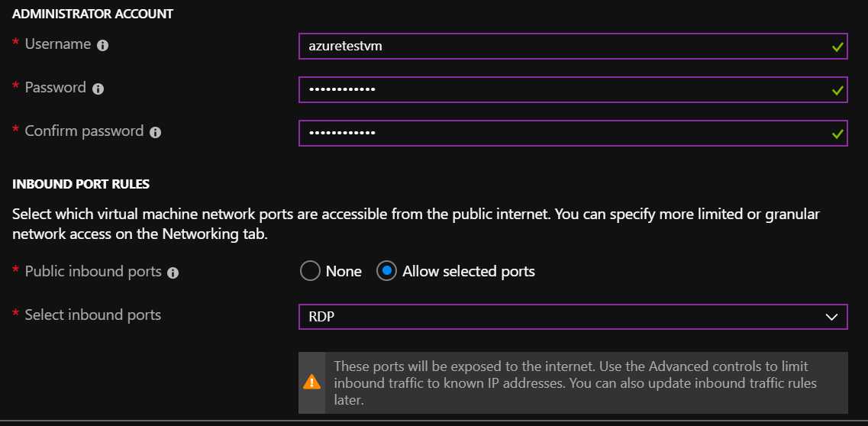Image resolution: width=868 pixels, height=426 pixels.
Task: Click the None option label
Action: click(x=344, y=272)
